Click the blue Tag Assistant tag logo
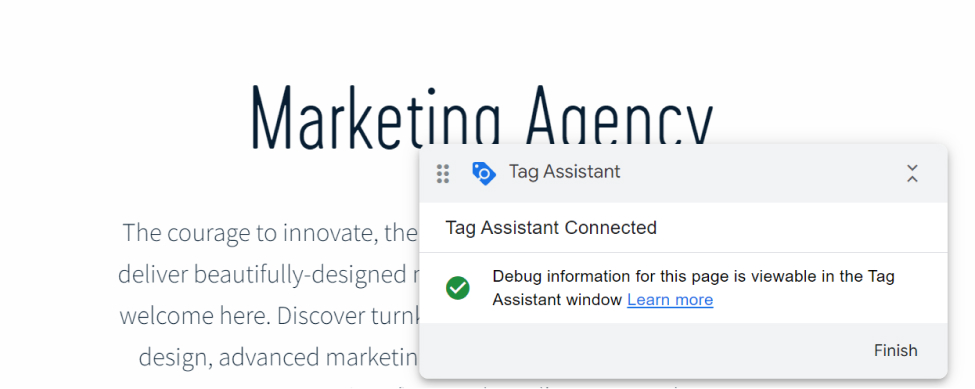Viewport: 975px width, 389px height. (484, 173)
